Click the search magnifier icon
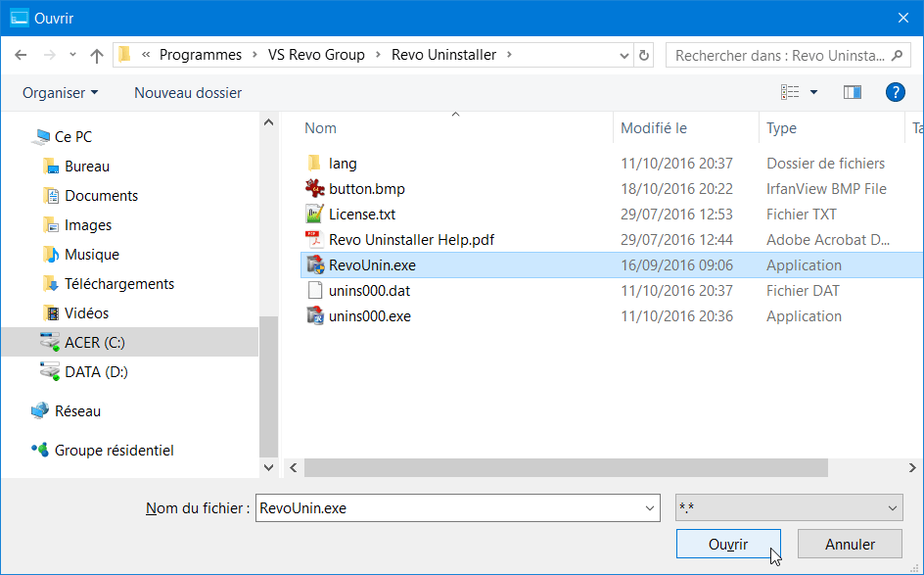The image size is (924, 575). (x=897, y=56)
